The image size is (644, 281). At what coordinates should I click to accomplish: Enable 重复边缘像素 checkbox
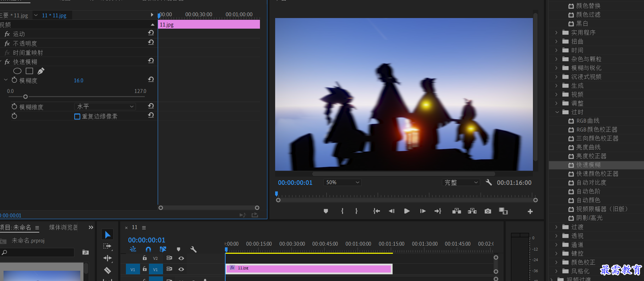[77, 116]
